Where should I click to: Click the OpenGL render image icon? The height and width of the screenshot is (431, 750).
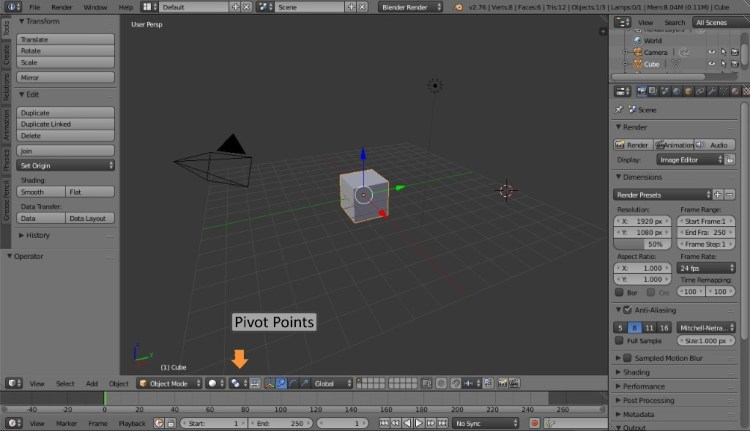502,383
